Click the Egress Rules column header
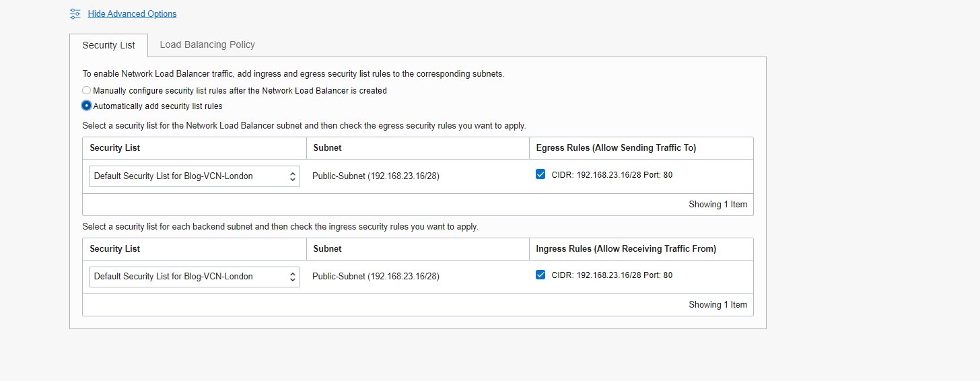The width and height of the screenshot is (980, 381). [x=616, y=148]
